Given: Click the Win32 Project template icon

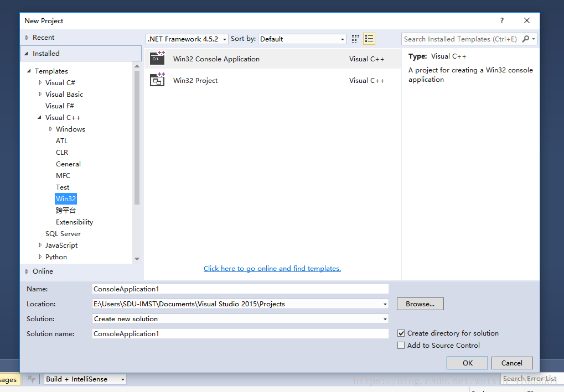Looking at the screenshot, I should [x=157, y=80].
